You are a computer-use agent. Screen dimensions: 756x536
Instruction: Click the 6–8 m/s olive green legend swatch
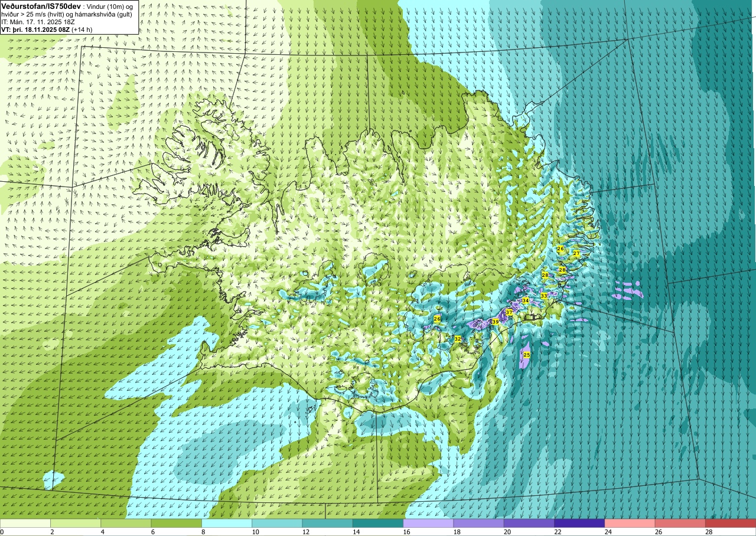point(177,523)
